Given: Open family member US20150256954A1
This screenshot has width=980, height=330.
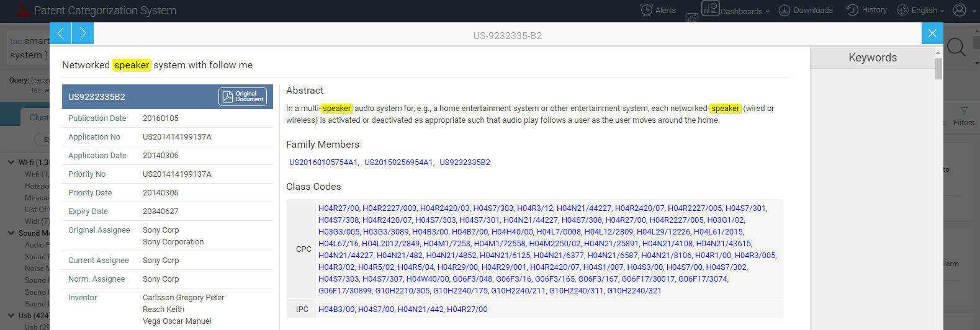Looking at the screenshot, I should [398, 163].
